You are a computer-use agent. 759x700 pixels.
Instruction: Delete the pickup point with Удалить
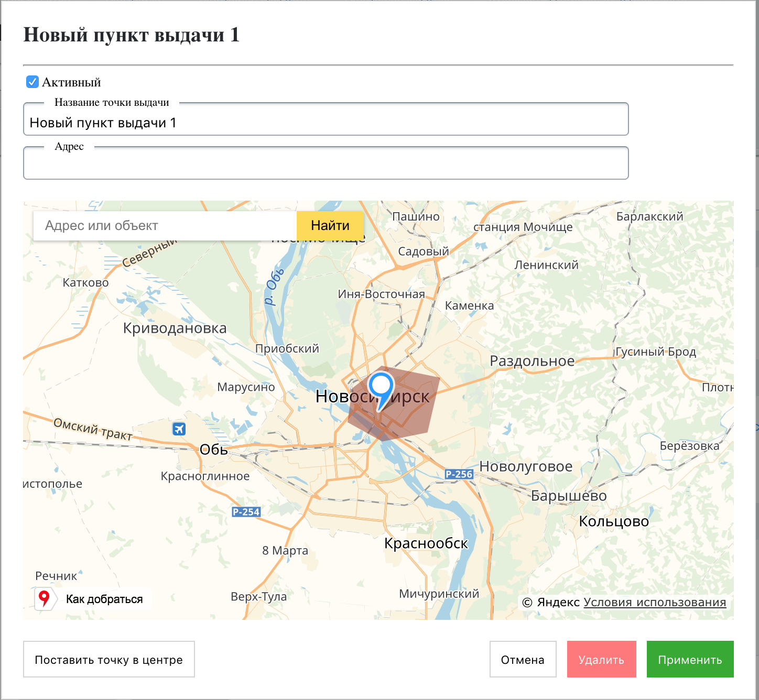[601, 660]
